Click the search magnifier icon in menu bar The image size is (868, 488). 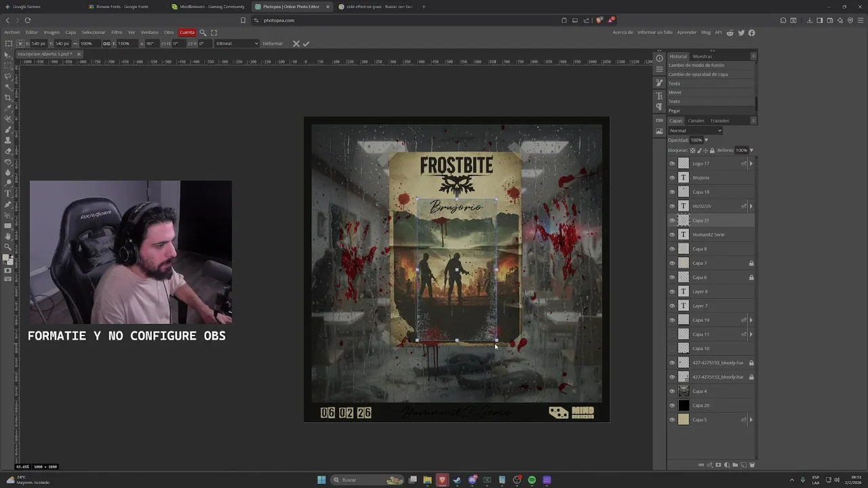pos(203,33)
